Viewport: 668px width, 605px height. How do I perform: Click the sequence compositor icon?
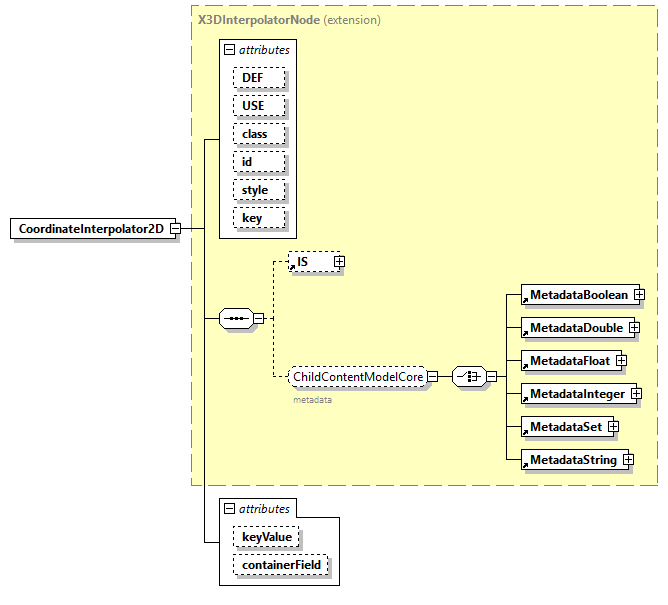pos(236,319)
